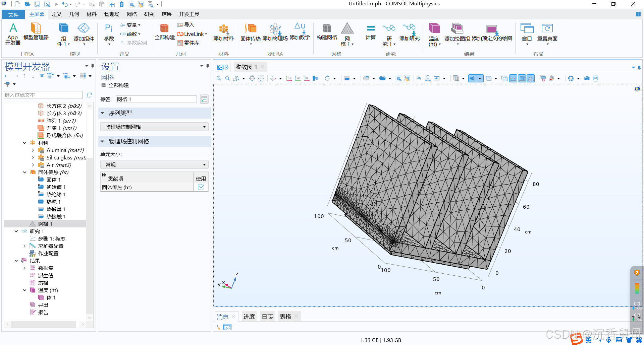
Task: Toggle wireframe rendering button
Action: pos(504,78)
